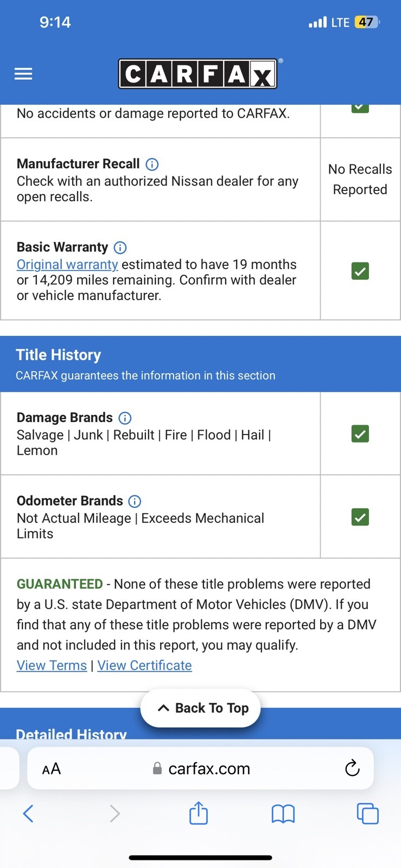Open the AA page settings menu

click(52, 768)
